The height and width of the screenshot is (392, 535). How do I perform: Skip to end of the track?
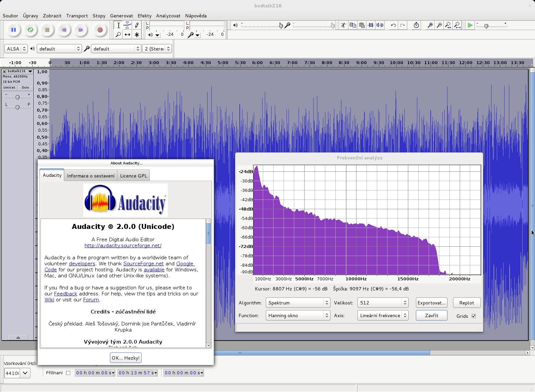tap(81, 30)
